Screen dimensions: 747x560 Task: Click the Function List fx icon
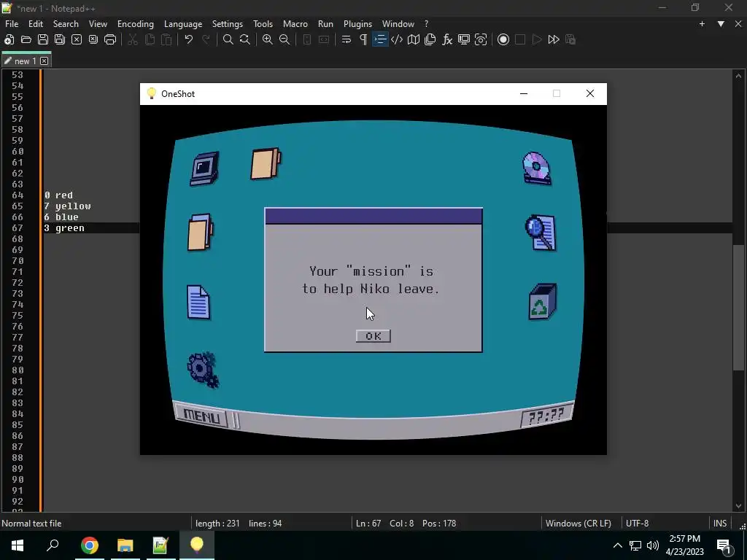(x=447, y=39)
